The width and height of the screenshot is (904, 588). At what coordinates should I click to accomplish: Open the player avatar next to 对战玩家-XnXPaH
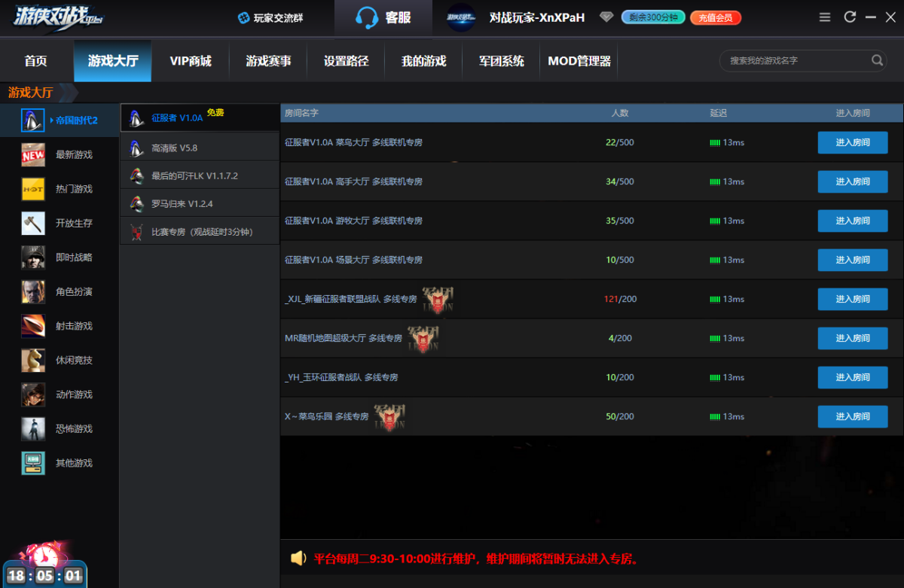point(461,17)
